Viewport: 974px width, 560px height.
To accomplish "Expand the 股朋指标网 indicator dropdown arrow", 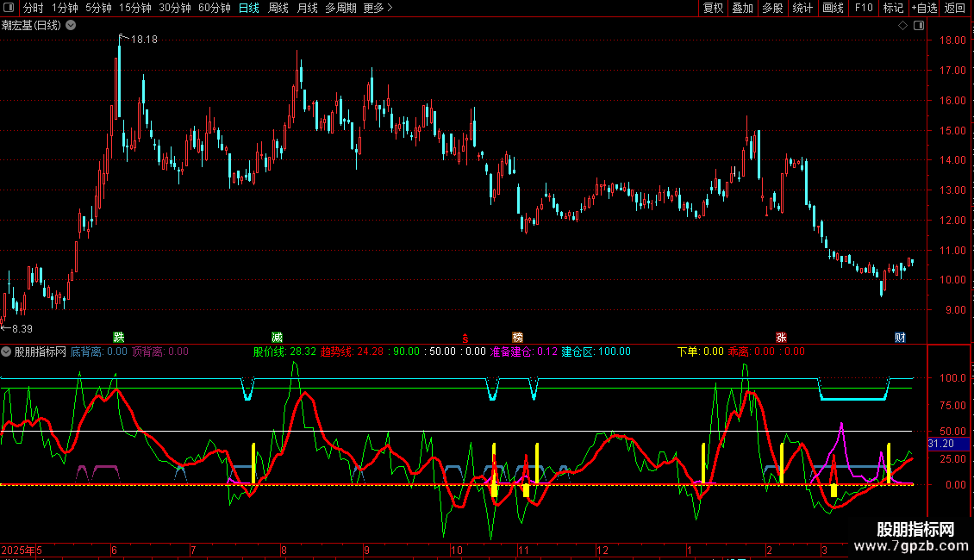I will (7, 352).
